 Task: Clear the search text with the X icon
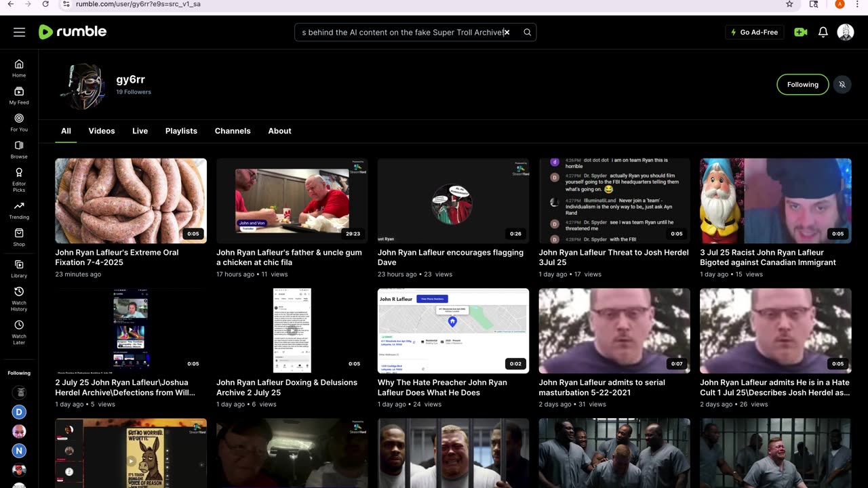click(507, 32)
